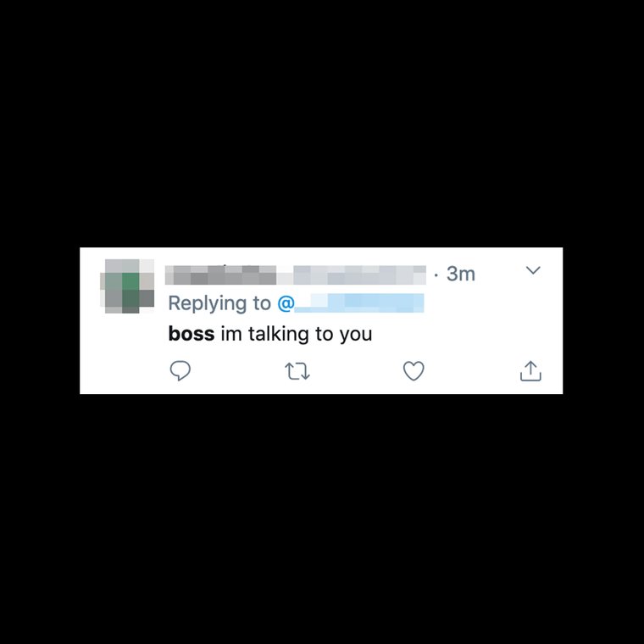Click the empty white space between heart and share

click(472, 371)
